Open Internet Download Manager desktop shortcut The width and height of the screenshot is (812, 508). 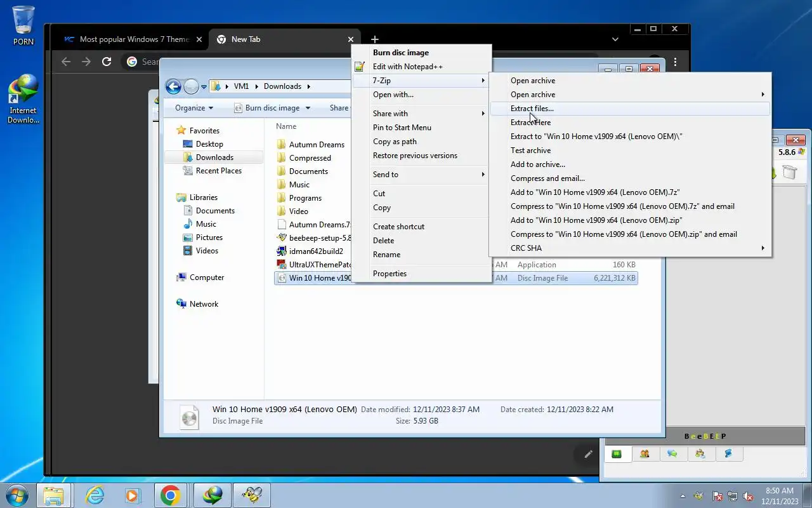pos(23,98)
